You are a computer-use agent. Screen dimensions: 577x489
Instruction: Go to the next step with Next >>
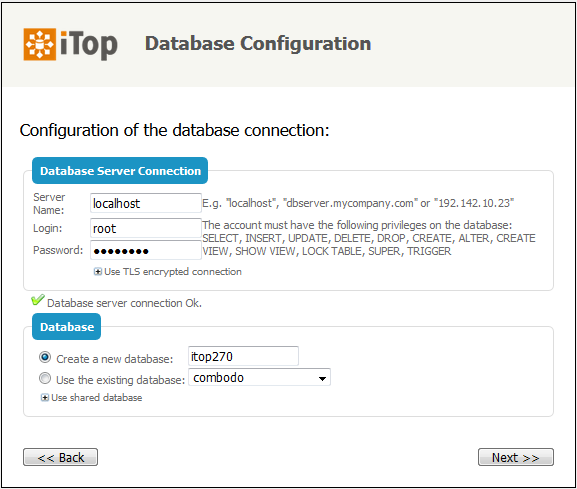point(516,457)
